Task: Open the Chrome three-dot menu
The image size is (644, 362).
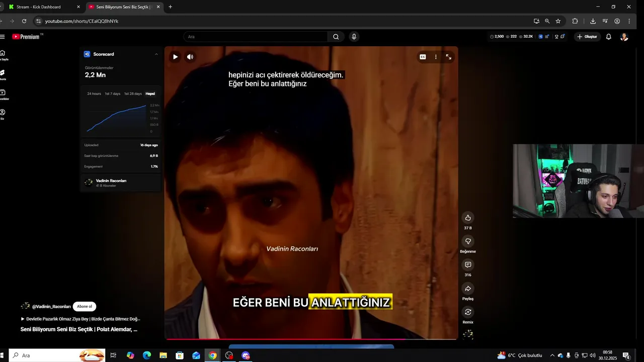Action: pos(629,21)
